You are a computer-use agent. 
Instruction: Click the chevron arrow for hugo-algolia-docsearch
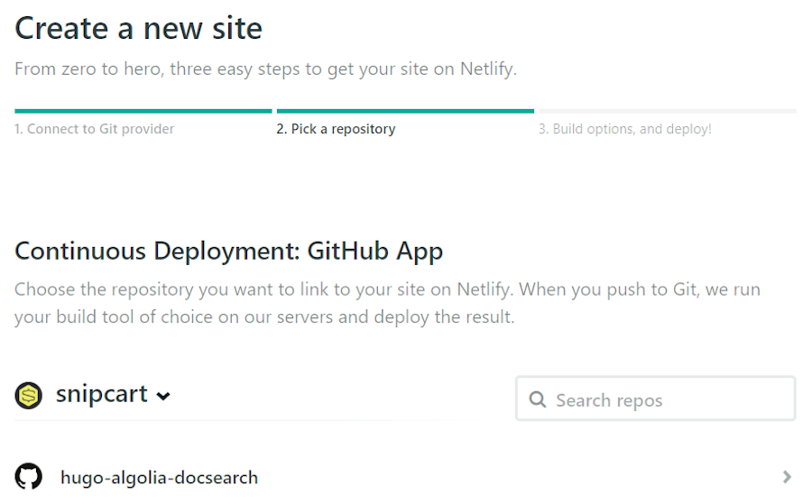click(x=787, y=477)
